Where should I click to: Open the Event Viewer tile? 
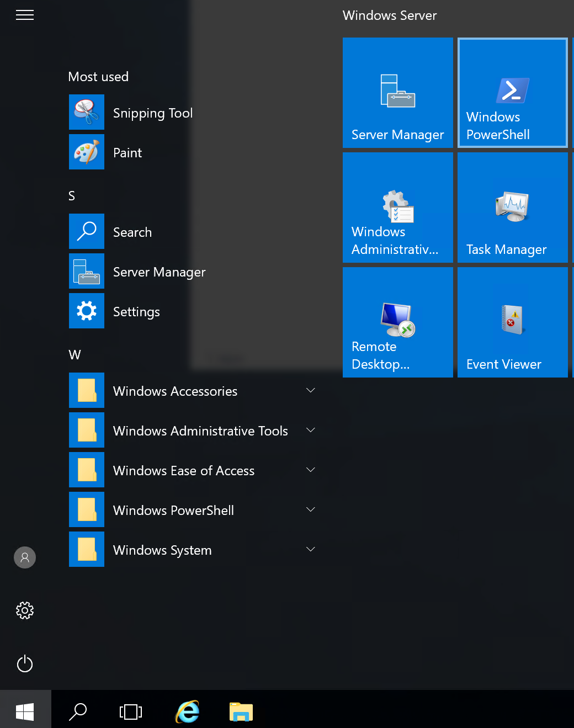512,322
